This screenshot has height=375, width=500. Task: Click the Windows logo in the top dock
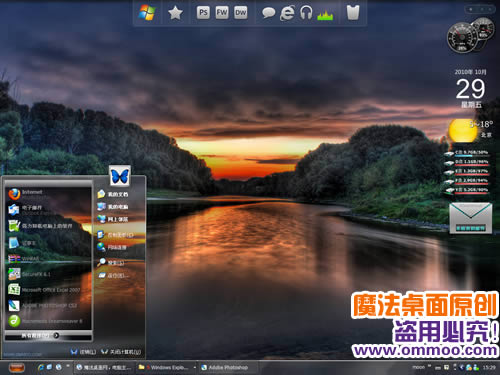point(147,13)
